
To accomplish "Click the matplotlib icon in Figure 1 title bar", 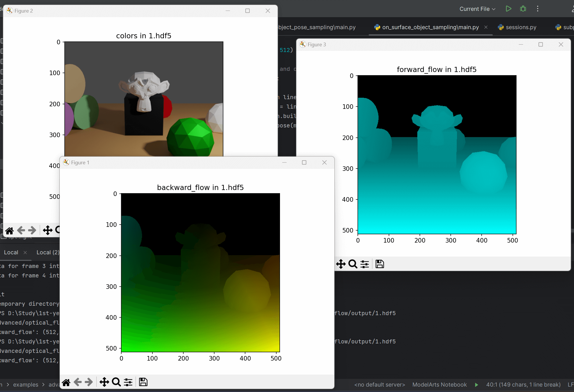I will click(x=66, y=162).
